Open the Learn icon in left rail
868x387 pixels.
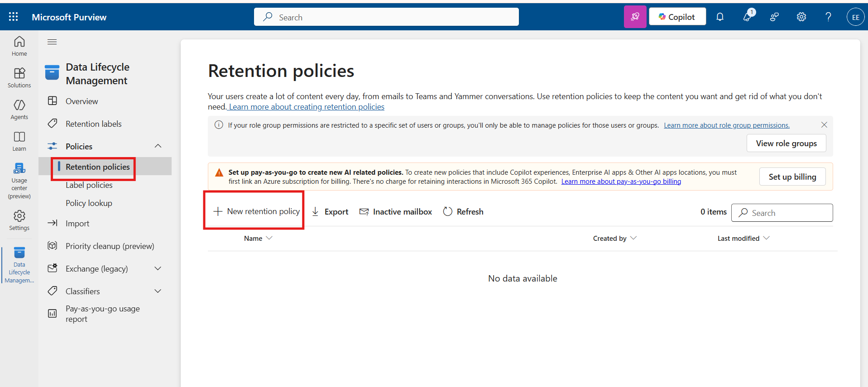point(19,141)
